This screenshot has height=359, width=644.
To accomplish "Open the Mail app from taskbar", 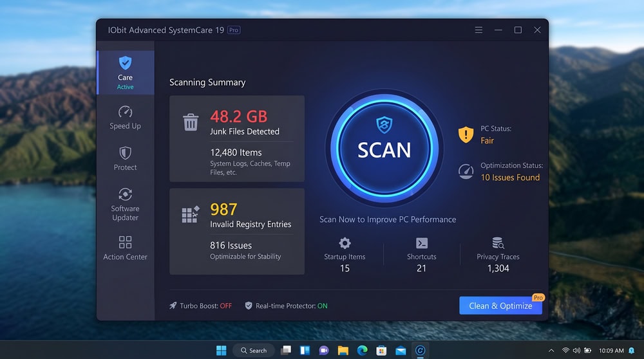I will pos(401,351).
